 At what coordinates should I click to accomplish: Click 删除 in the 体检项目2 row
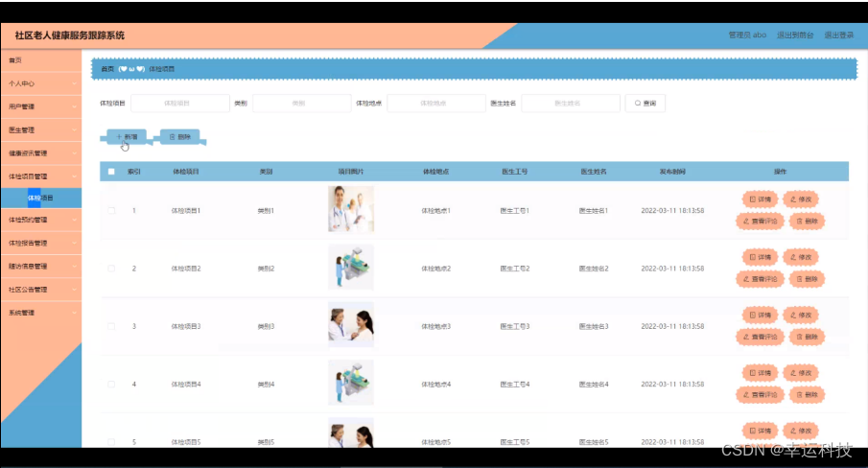point(808,279)
